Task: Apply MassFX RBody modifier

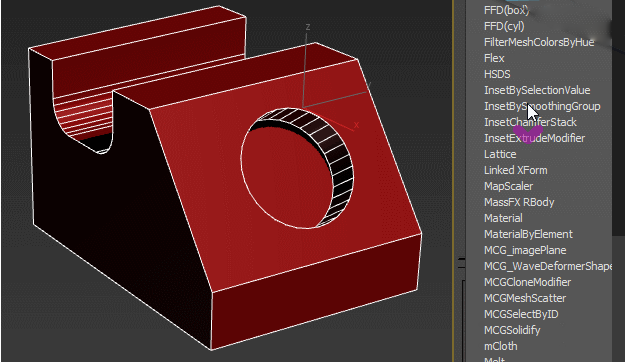Action: click(x=519, y=202)
